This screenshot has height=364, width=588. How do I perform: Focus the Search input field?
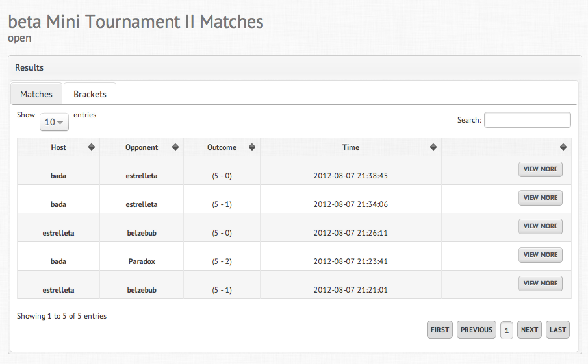(x=527, y=120)
